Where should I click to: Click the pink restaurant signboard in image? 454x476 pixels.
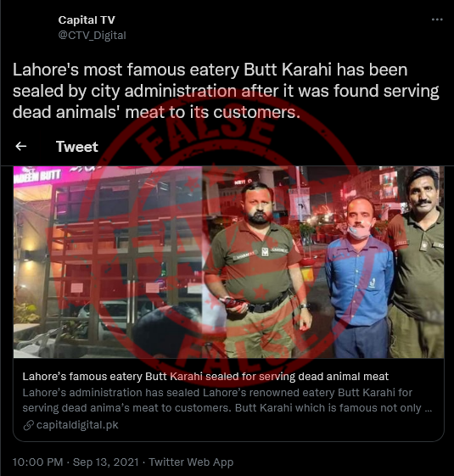40,175
